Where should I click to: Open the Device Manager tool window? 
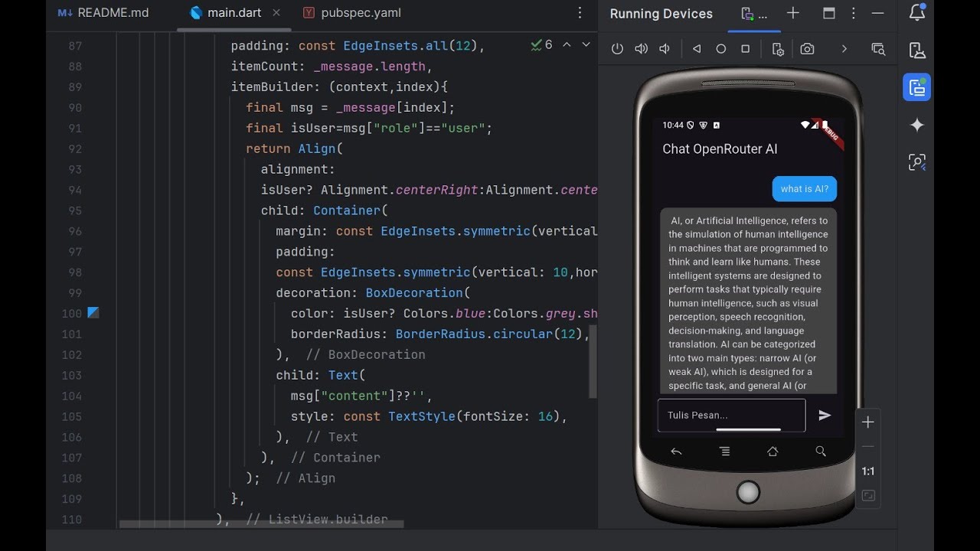917,51
